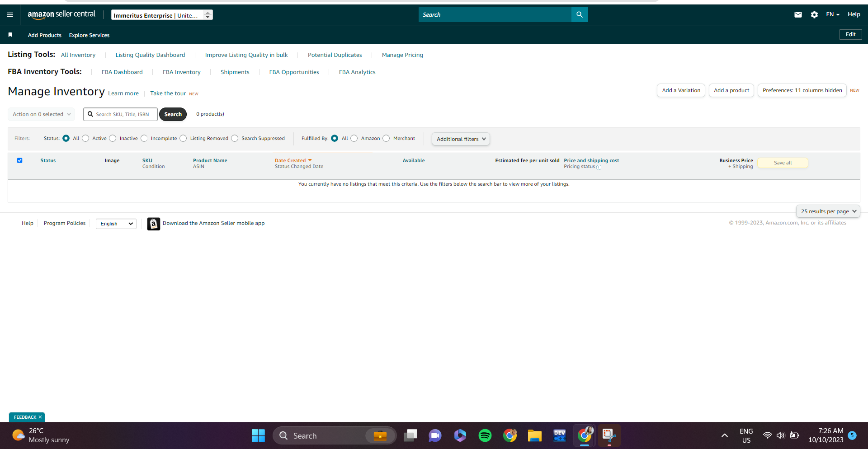Click the Learn more link
Image resolution: width=868 pixels, height=449 pixels.
(123, 94)
